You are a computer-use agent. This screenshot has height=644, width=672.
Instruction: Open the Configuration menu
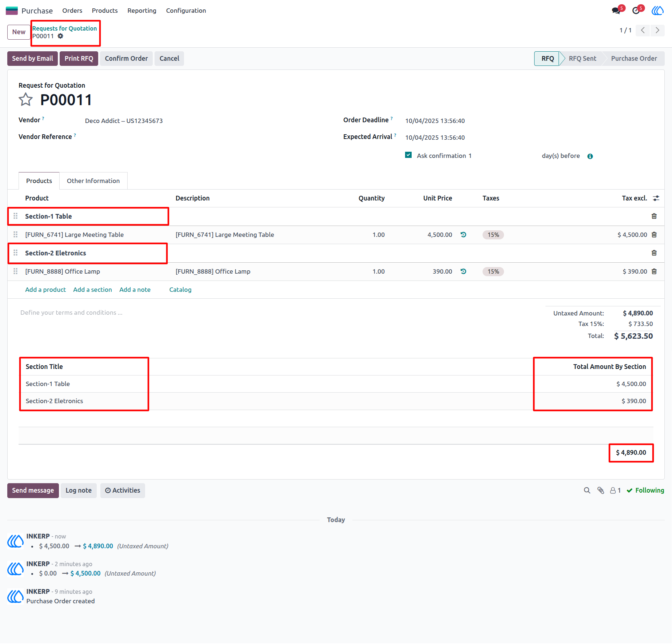tap(186, 11)
